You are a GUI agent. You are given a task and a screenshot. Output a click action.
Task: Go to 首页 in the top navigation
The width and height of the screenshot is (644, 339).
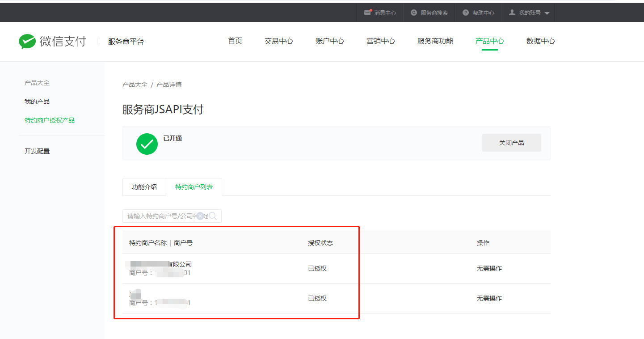[235, 41]
